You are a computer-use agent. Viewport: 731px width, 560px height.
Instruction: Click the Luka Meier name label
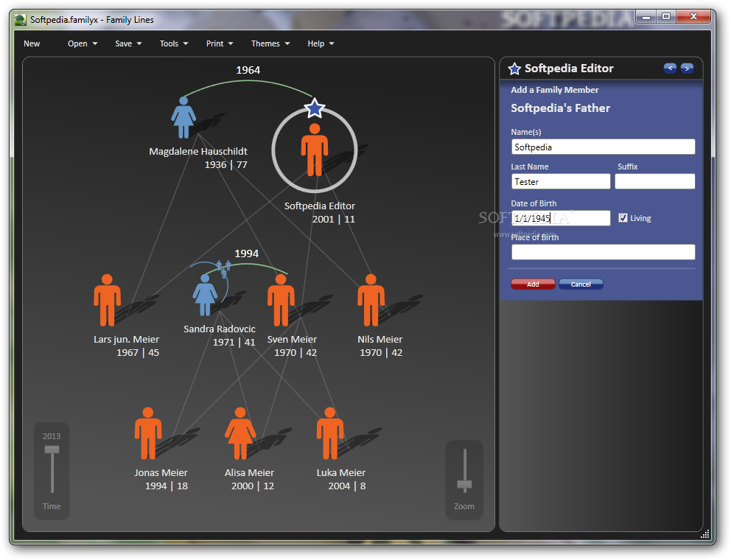click(340, 472)
